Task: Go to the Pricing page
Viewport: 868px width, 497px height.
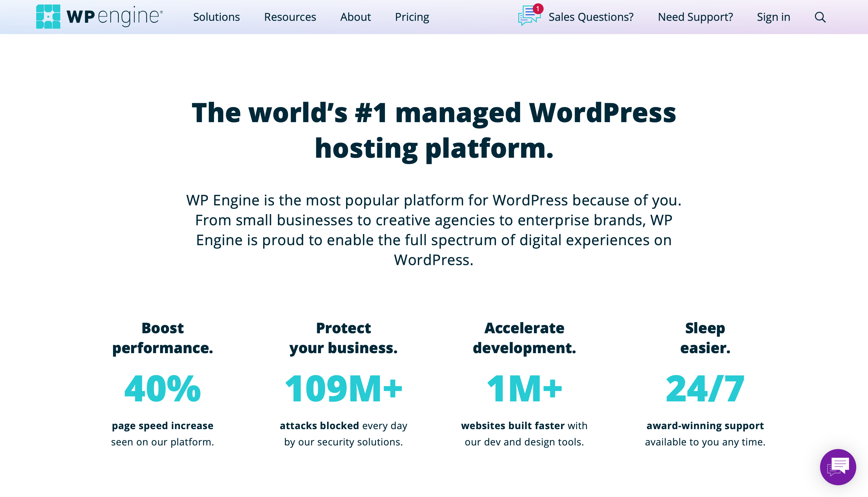Action: (x=412, y=17)
